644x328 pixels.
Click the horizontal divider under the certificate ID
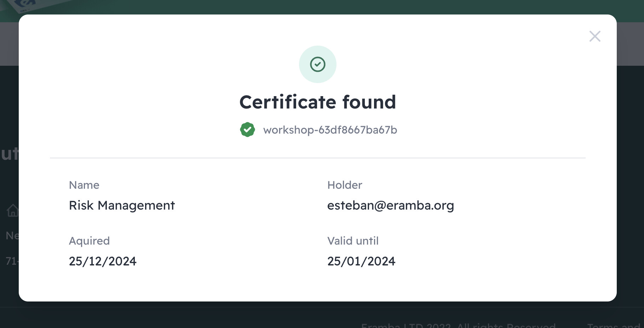click(x=318, y=158)
